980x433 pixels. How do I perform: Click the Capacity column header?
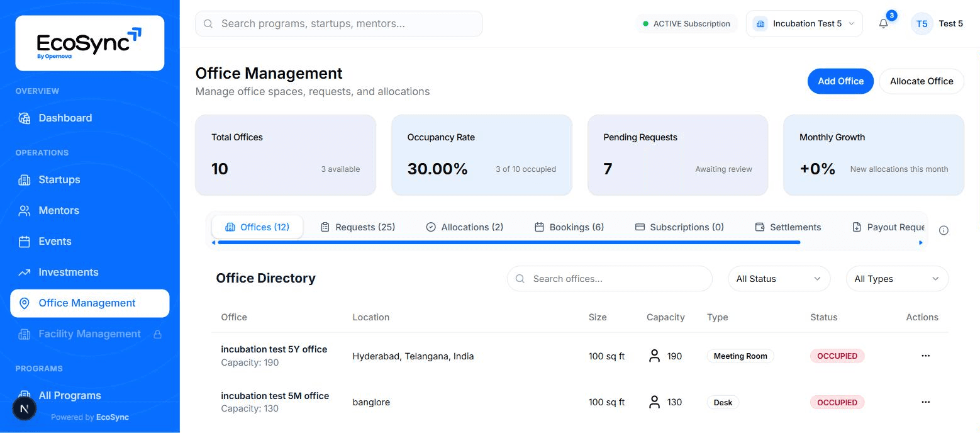click(665, 317)
